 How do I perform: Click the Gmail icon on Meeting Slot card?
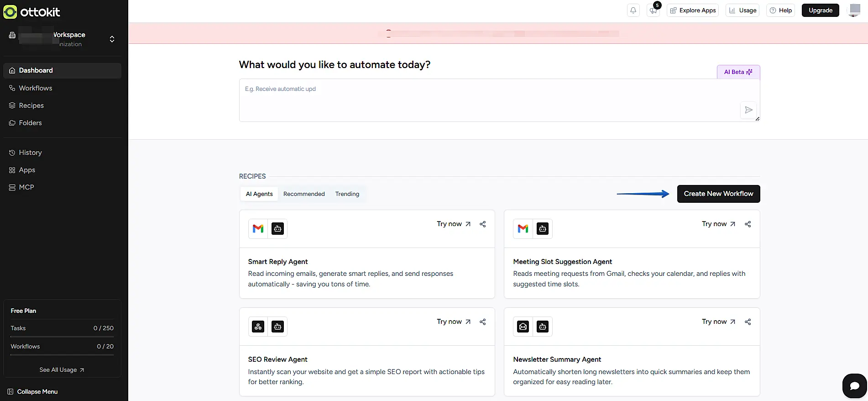(523, 229)
